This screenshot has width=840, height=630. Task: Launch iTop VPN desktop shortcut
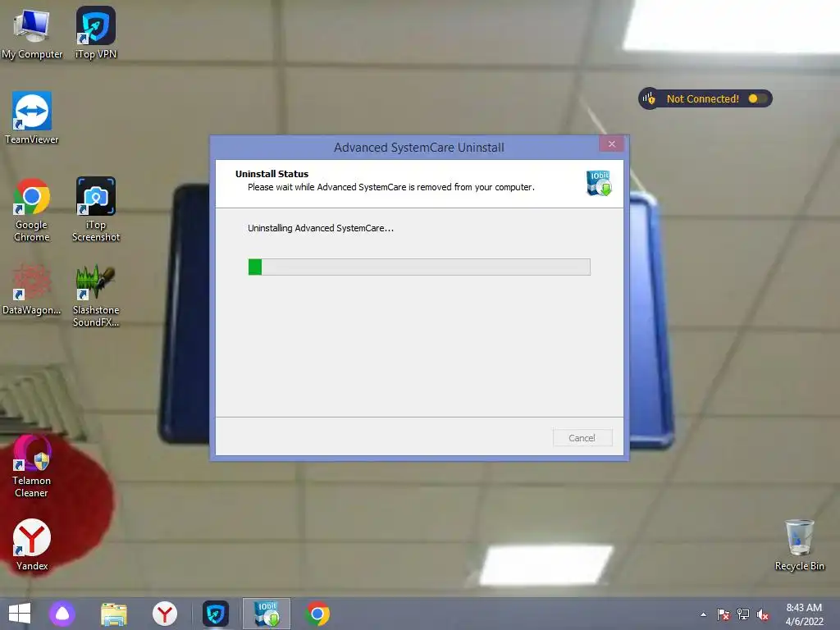tap(96, 33)
